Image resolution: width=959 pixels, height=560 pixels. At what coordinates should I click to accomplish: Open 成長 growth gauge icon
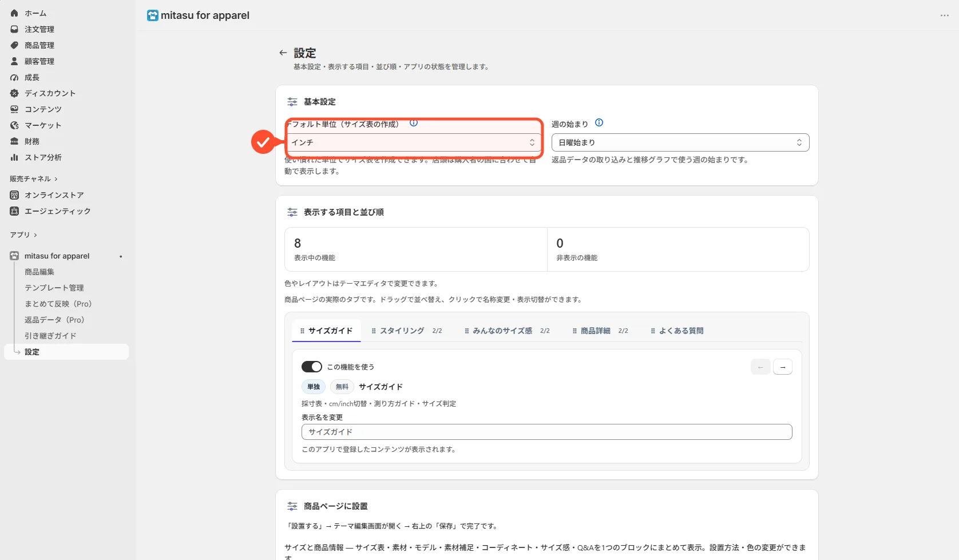tap(14, 77)
